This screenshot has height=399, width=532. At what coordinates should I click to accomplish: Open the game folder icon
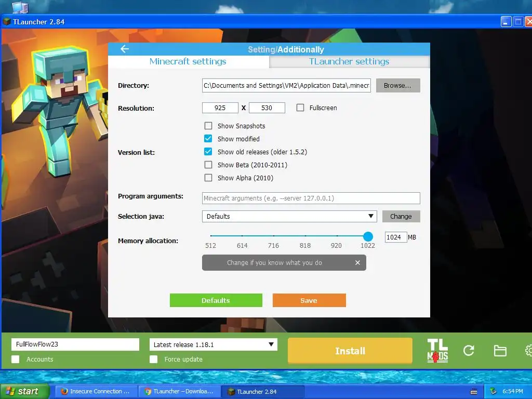500,351
